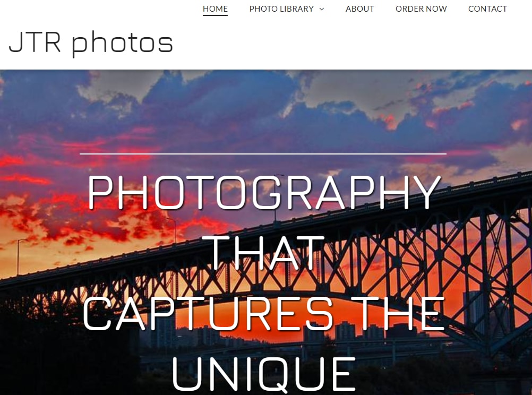Click the "JTR" letters in the site logo
Image resolution: width=532 pixels, height=395 pixels.
[35, 42]
